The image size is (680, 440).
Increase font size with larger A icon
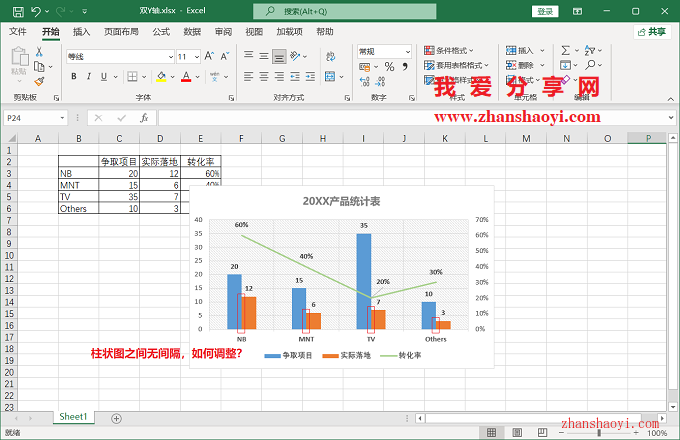point(209,56)
